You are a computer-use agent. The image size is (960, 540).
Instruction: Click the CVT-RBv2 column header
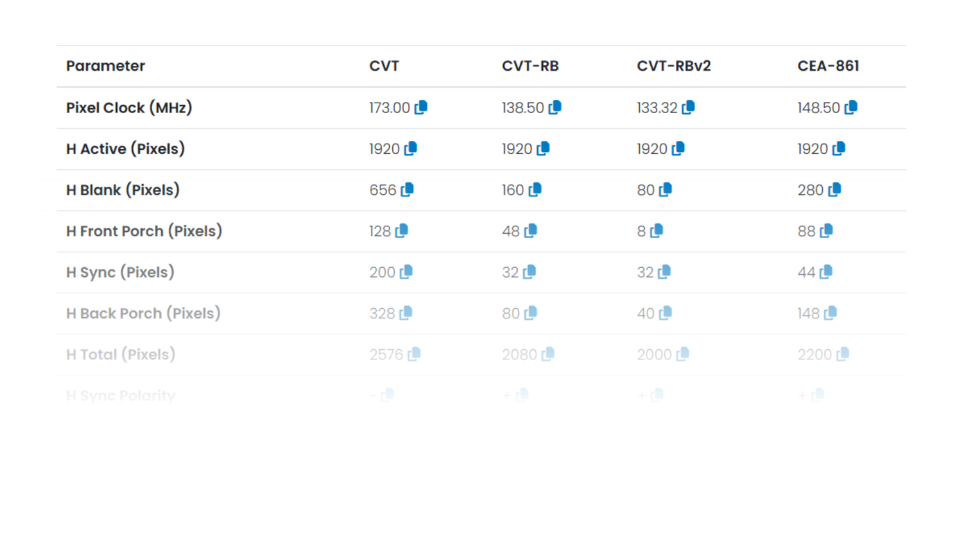point(673,66)
